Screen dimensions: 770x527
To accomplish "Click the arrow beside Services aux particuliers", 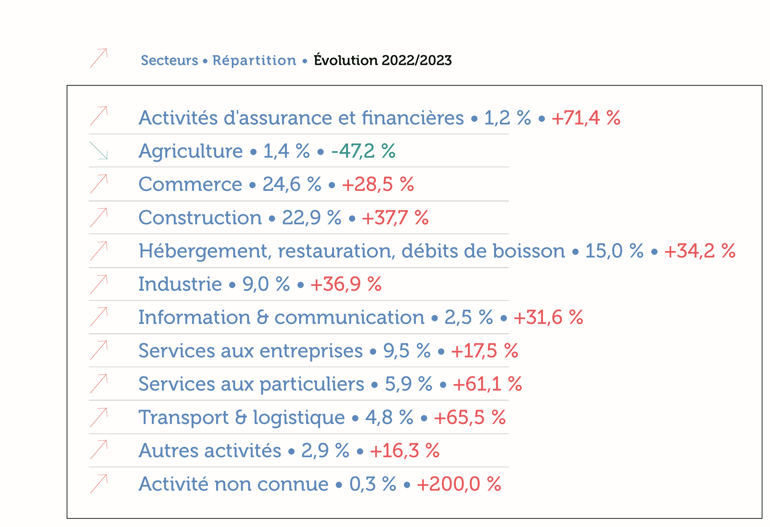I will [x=98, y=384].
